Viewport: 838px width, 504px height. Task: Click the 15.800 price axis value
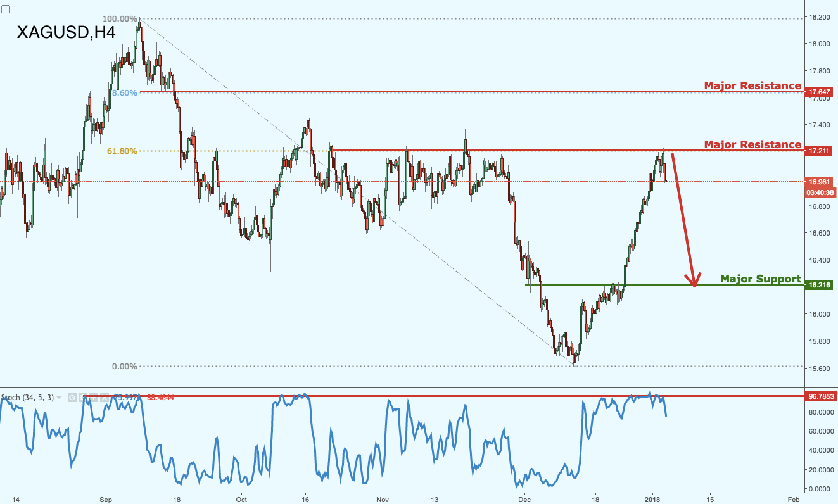click(x=820, y=341)
